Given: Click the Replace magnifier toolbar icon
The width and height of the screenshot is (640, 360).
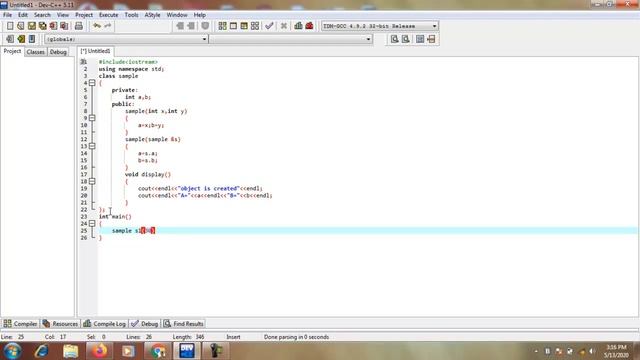Looking at the screenshot, I should [405, 39].
